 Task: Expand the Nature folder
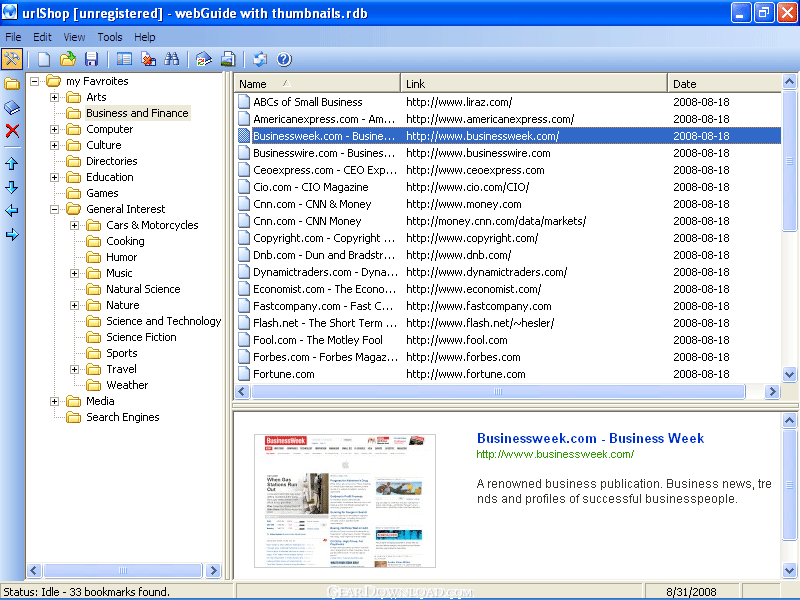(74, 305)
